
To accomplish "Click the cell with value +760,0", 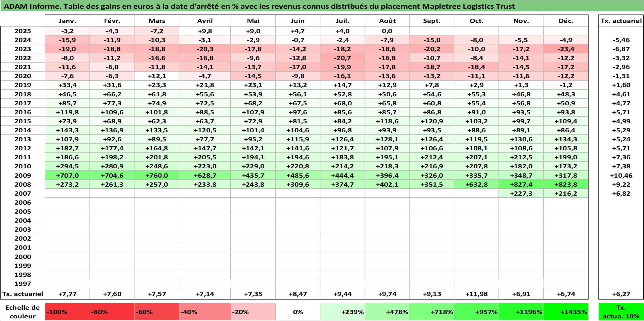I will (157, 175).
